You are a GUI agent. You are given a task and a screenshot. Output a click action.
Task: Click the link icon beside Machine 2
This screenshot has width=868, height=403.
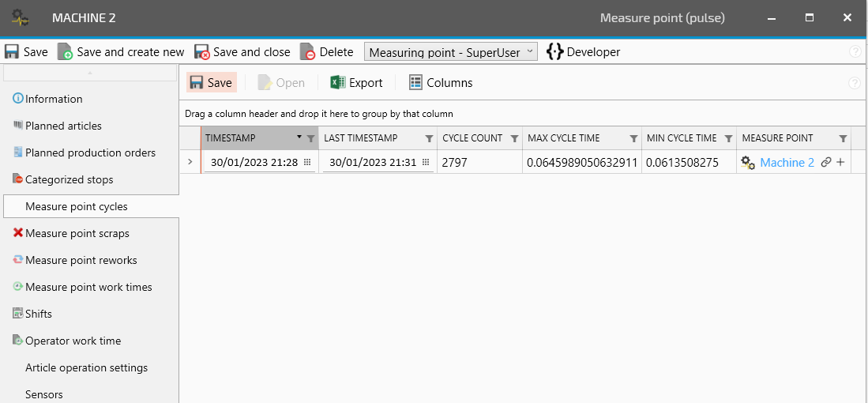coord(826,163)
